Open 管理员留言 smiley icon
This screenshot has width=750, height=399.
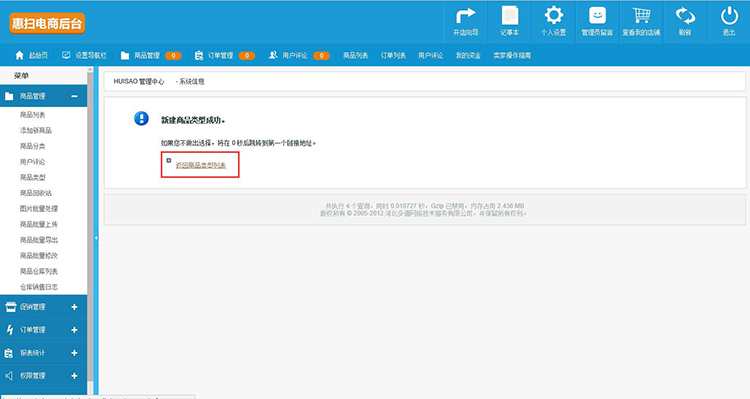(x=597, y=15)
